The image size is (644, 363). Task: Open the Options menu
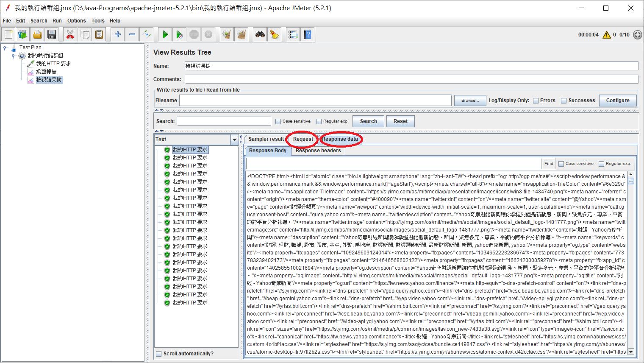[x=76, y=20]
